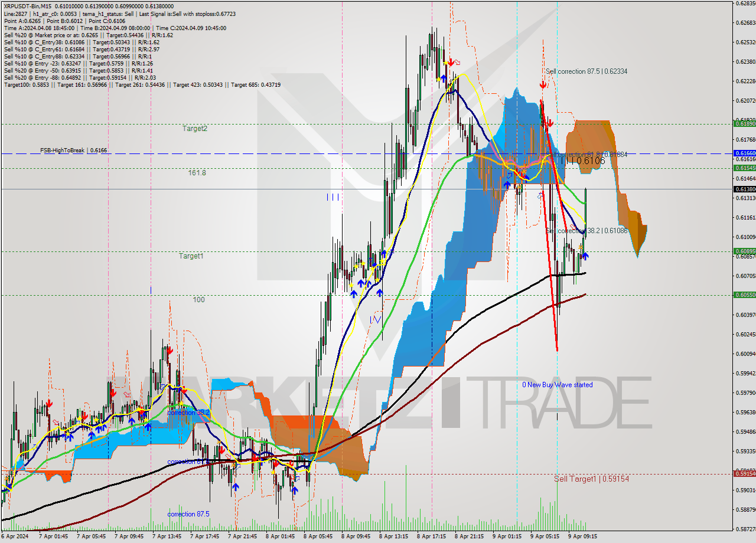Click the black 0.61380 current price tag
This screenshot has height=543, width=756.
744,189
